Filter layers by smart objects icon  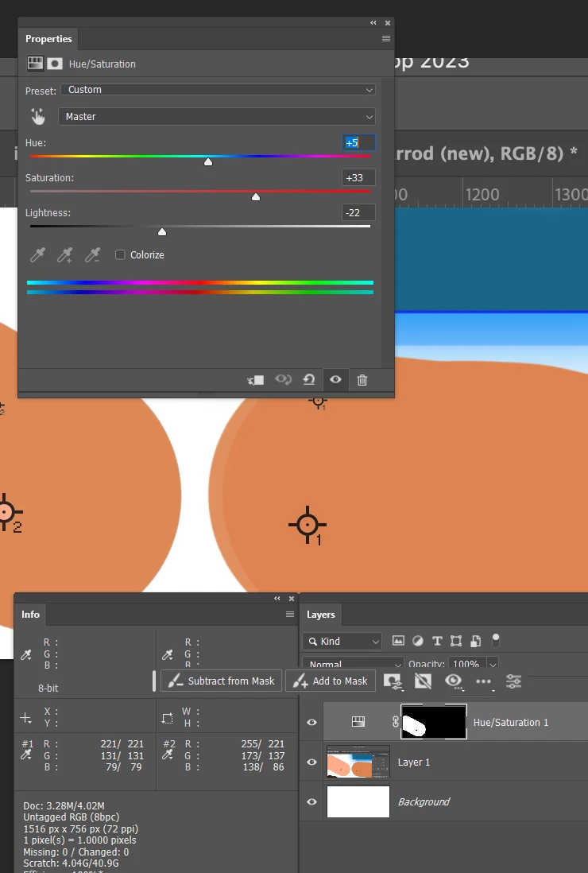click(x=476, y=641)
